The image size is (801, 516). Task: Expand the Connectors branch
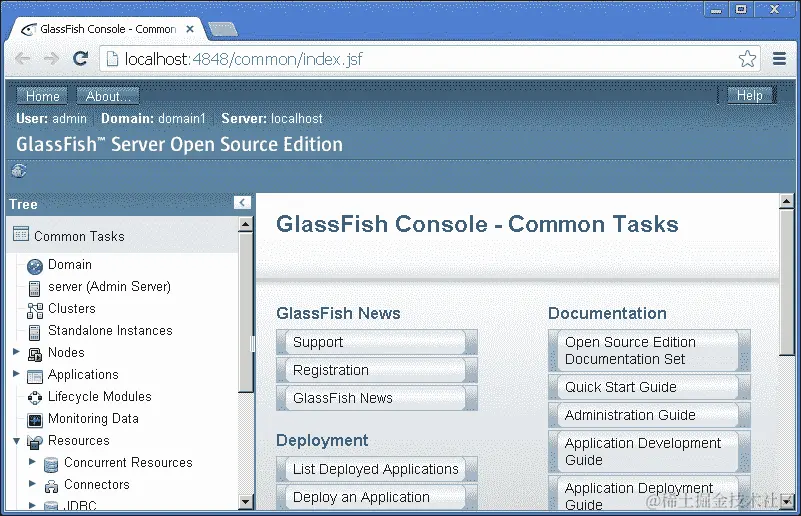tap(32, 483)
